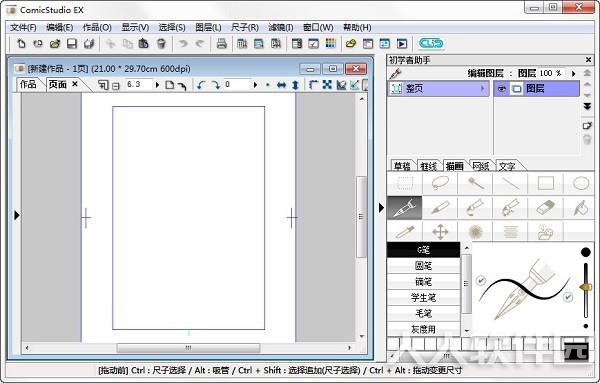
Task: Open the 尺子(R) menu
Action: [245, 28]
